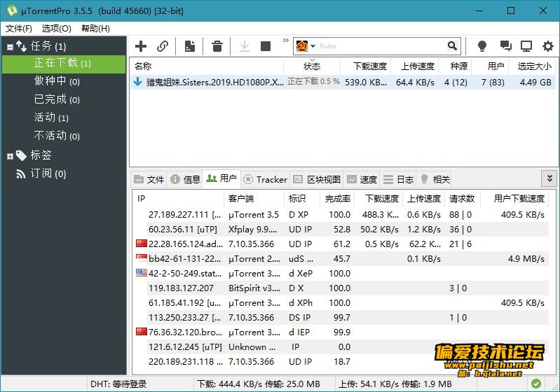Click the 下载: 444.4 KB/s status bar entry

point(258,384)
